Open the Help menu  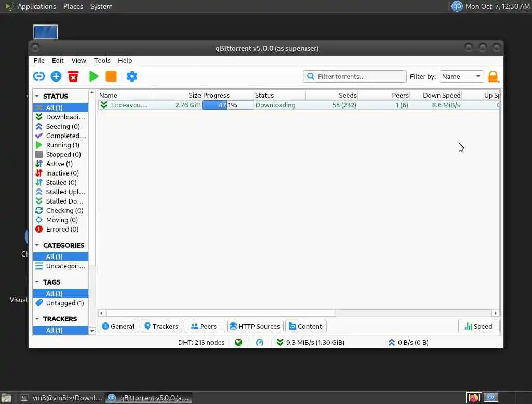(x=125, y=60)
